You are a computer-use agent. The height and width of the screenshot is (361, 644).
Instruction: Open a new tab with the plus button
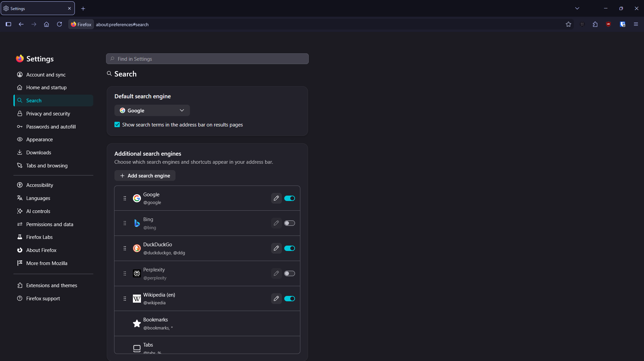tap(83, 8)
